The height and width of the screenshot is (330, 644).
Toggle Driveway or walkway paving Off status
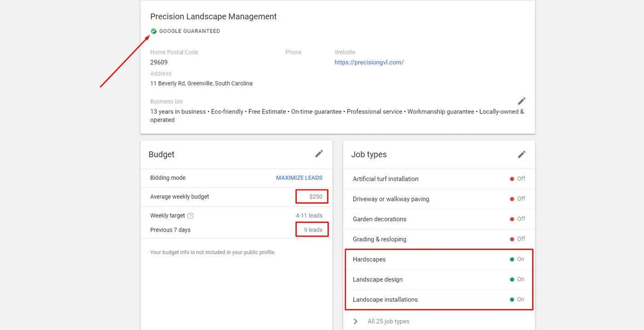517,199
